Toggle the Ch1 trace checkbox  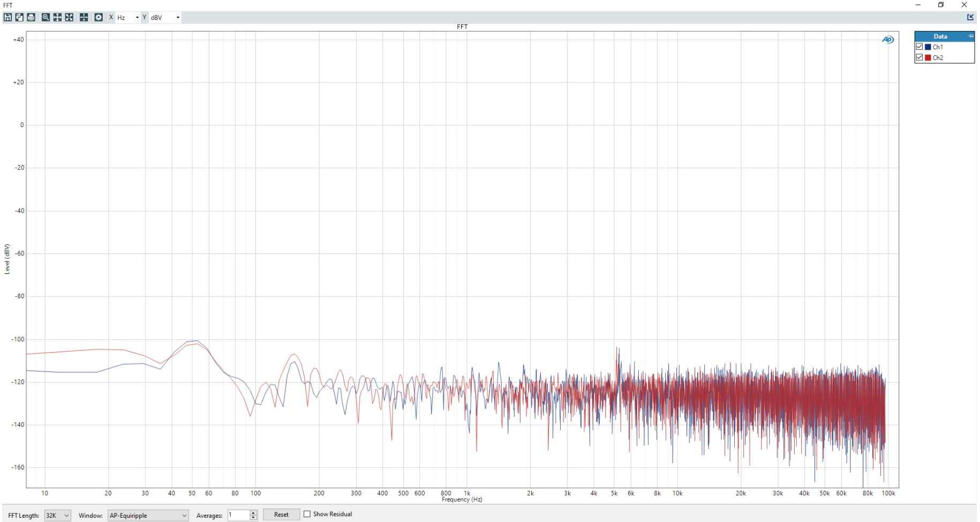coord(919,47)
